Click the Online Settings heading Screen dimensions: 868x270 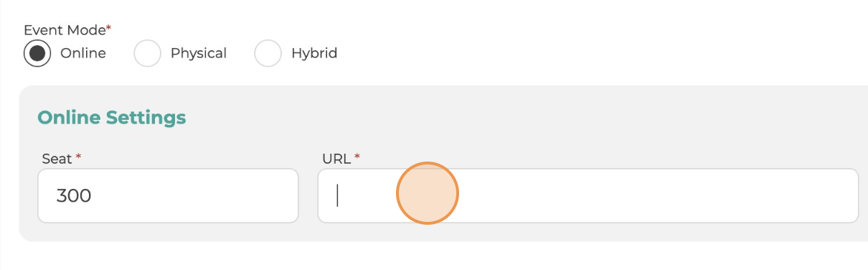pyautogui.click(x=111, y=118)
